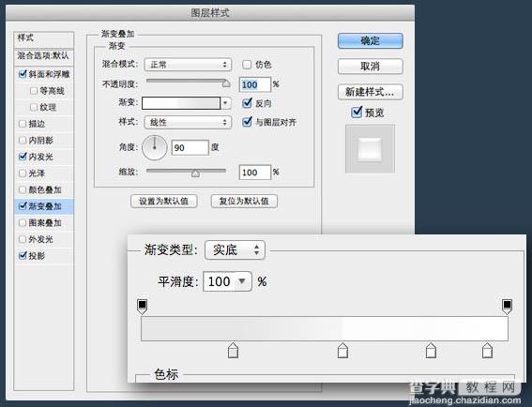This screenshot has height=407, width=532.
Task: Click the 新建样式... button
Action: click(371, 92)
